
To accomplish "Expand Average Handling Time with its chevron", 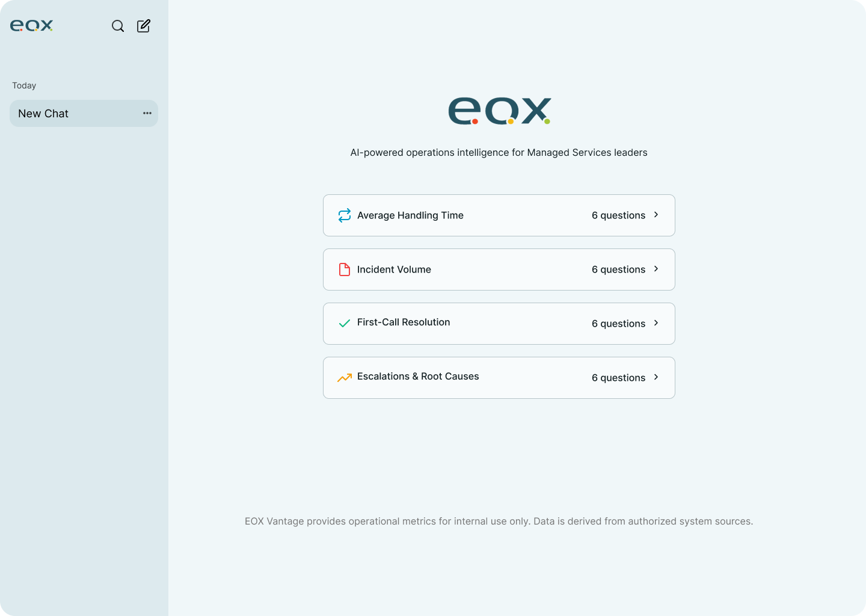I will [656, 215].
